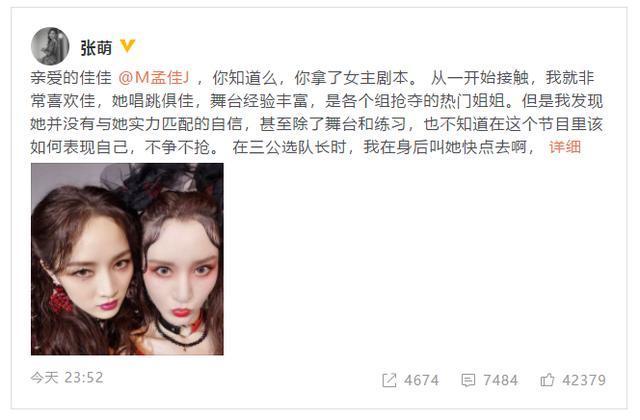Click the post line starting 亲爱的佳佳

tap(313, 78)
